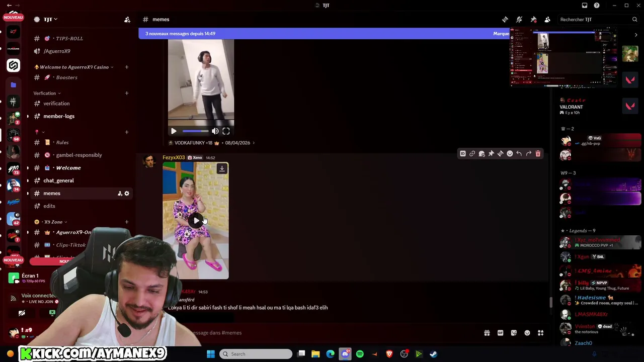The width and height of the screenshot is (644, 362).
Task: Open Ces4r's VALORANT activity card
Action: (599, 106)
